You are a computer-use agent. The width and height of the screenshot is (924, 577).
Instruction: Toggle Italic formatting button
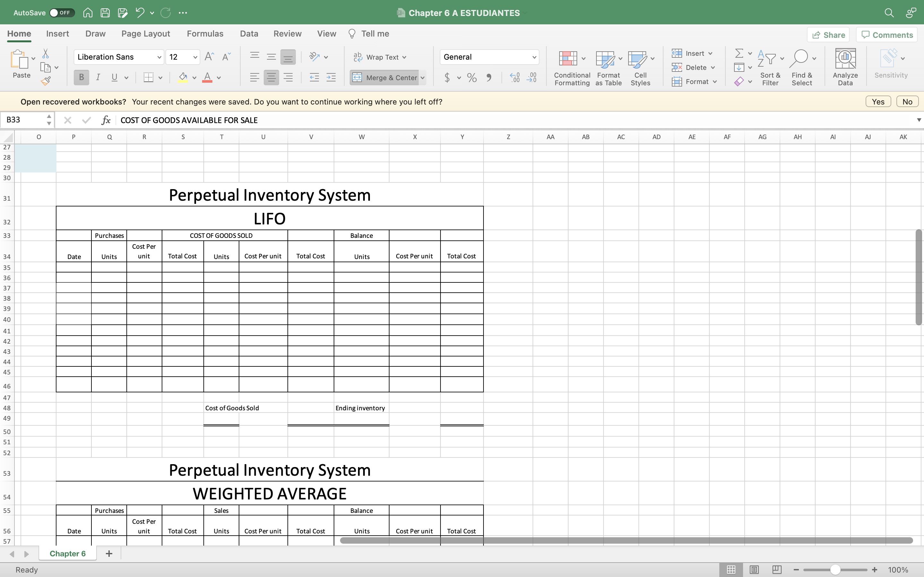[98, 78]
